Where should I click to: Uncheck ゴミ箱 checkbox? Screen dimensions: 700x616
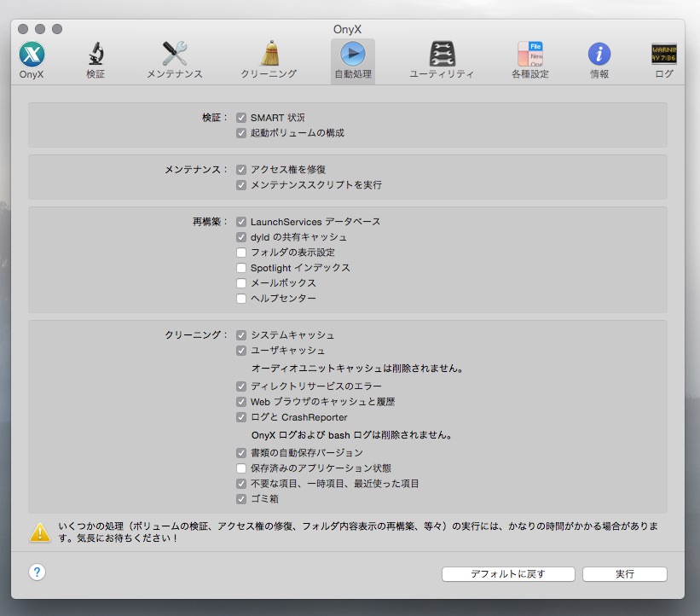[241, 499]
